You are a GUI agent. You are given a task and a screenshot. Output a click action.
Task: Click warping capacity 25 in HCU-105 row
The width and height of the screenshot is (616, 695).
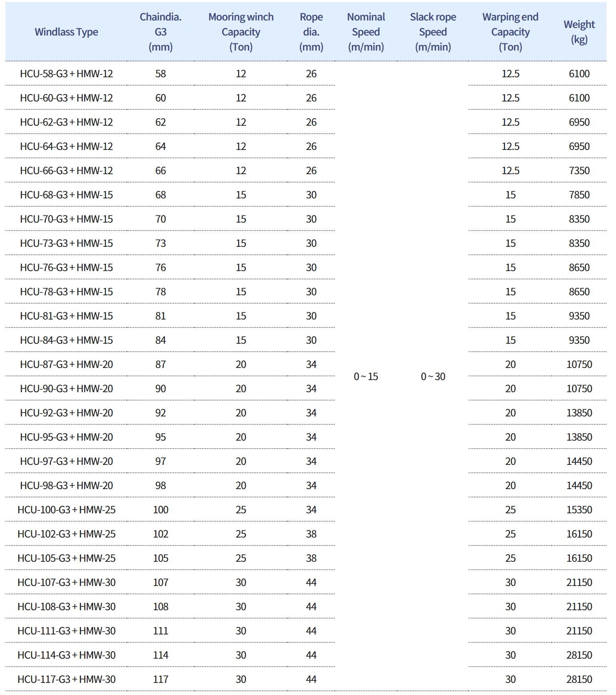point(510,558)
